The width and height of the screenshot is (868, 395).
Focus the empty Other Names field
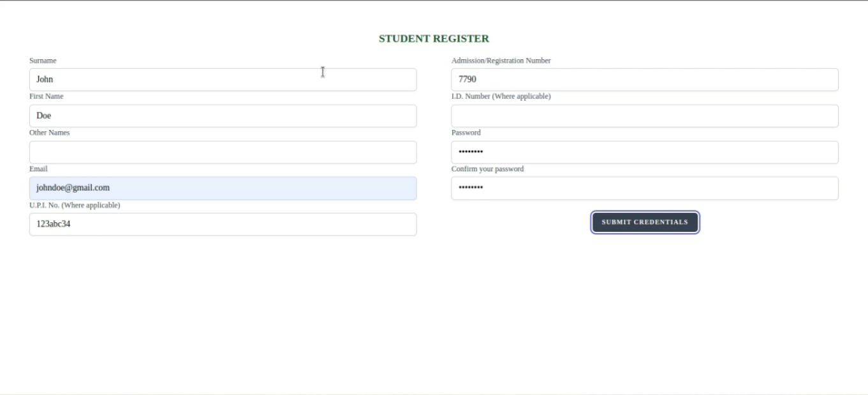223,152
